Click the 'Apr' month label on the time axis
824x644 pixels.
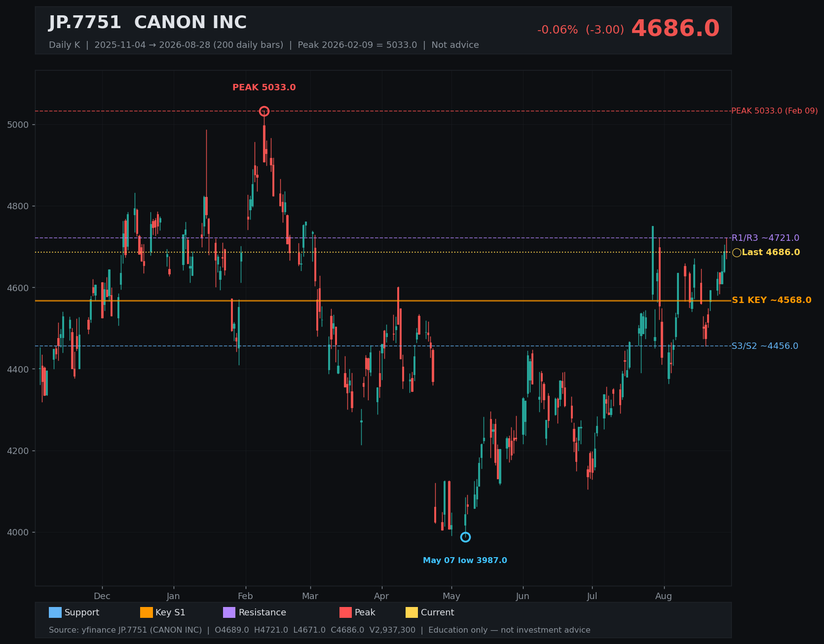click(381, 596)
